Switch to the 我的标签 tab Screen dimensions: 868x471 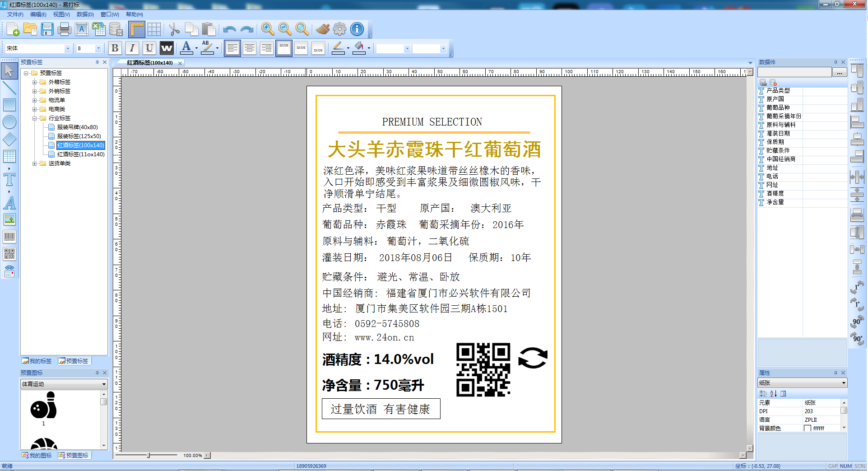pyautogui.click(x=37, y=361)
